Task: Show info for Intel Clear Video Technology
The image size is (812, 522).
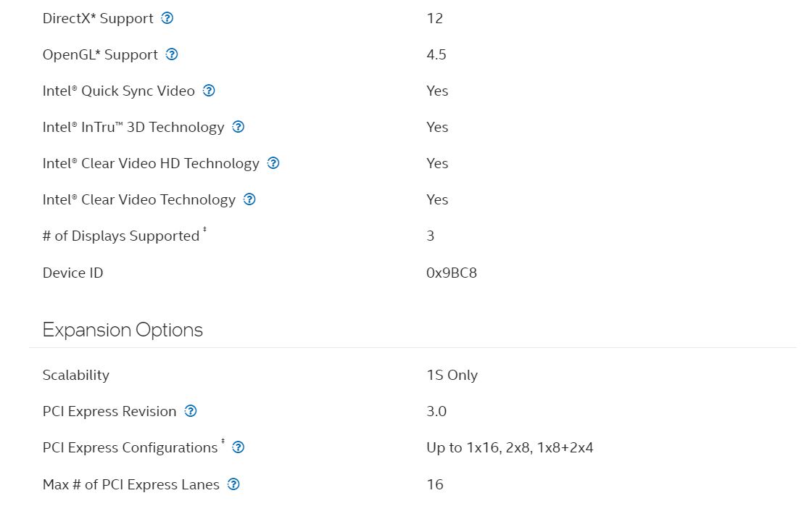Action: pyautogui.click(x=249, y=199)
